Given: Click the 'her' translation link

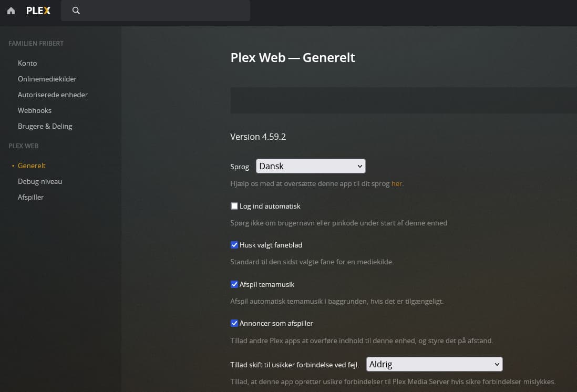Looking at the screenshot, I should tap(397, 184).
